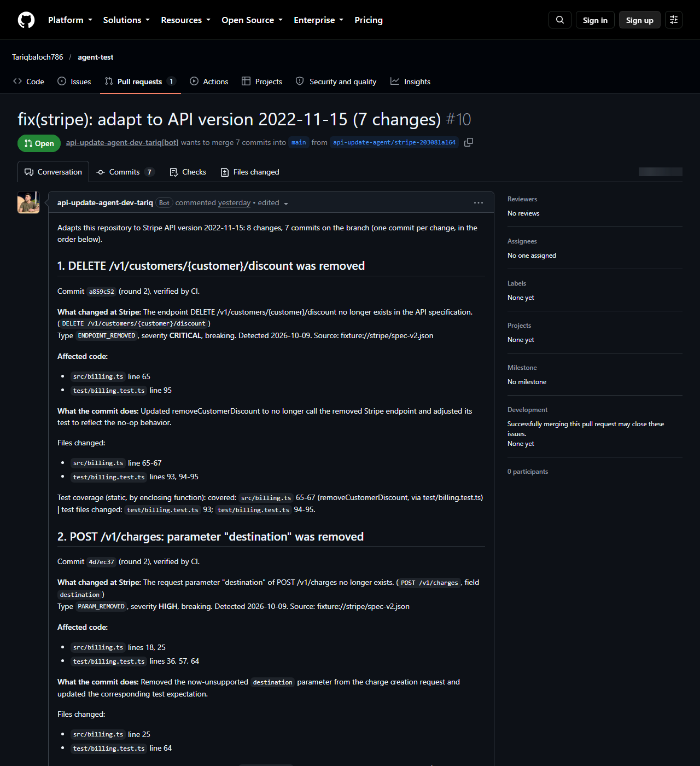Open commit 4d7ec37
The height and width of the screenshot is (766, 700).
[x=102, y=562]
